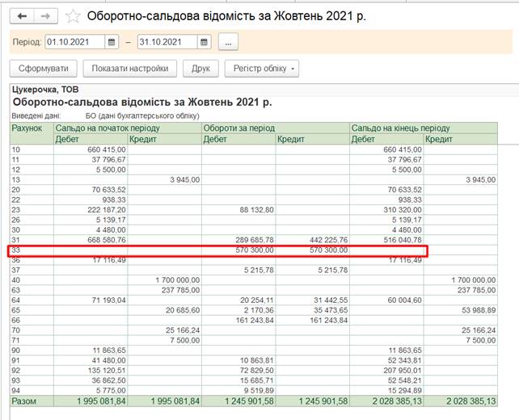Viewport: 519px width, 420px height.
Task: Click the Друк button
Action: point(200,69)
